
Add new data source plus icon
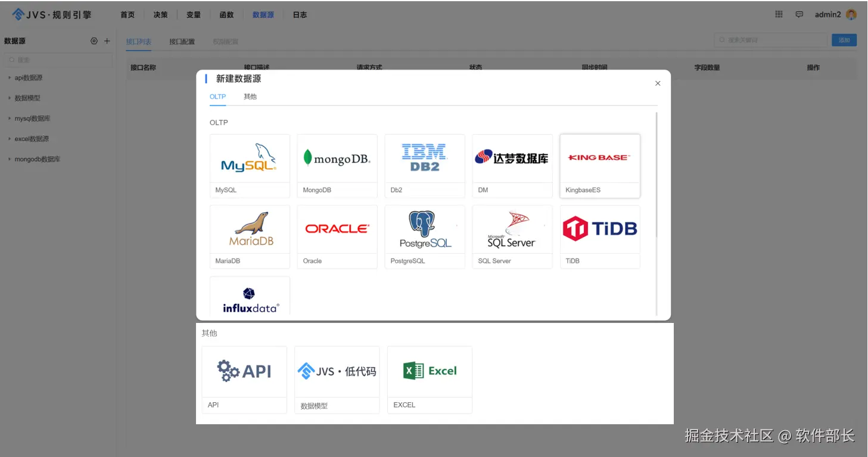107,41
